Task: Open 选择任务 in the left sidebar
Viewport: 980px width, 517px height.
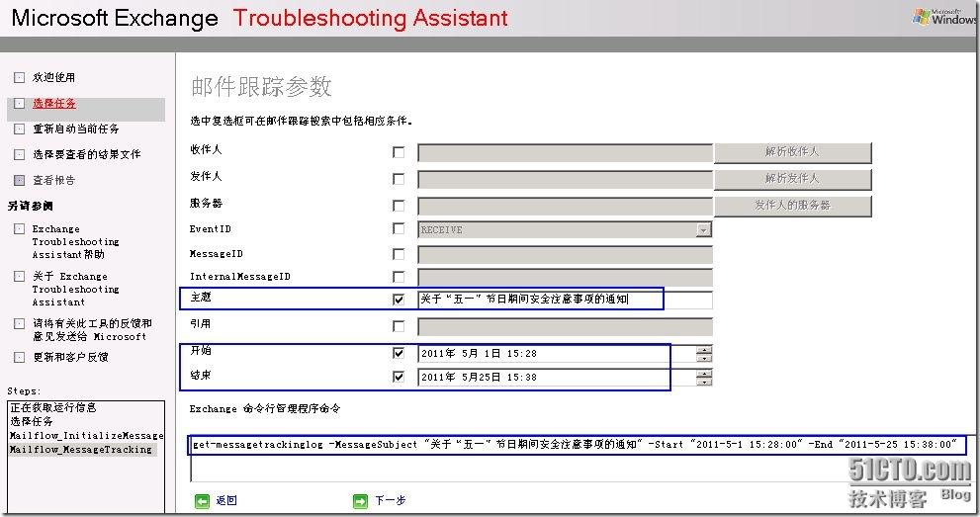Action: [x=54, y=103]
